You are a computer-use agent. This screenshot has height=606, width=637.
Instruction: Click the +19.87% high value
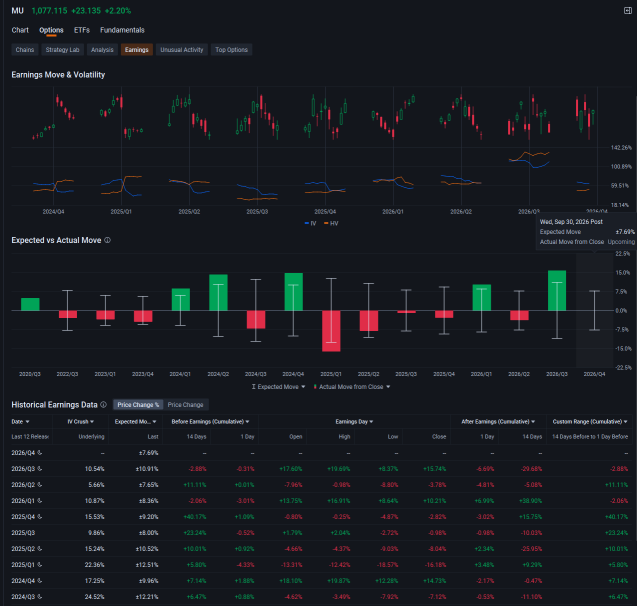point(338,581)
